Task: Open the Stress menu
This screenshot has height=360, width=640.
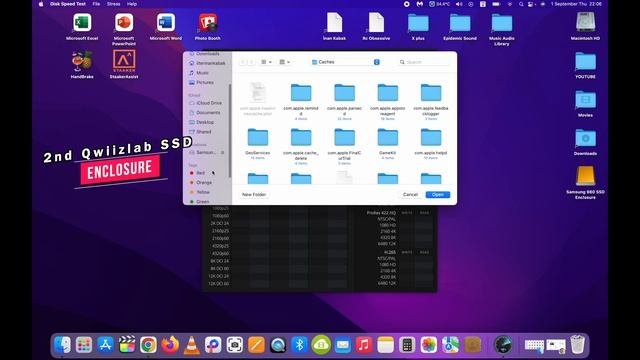Action: click(113, 4)
